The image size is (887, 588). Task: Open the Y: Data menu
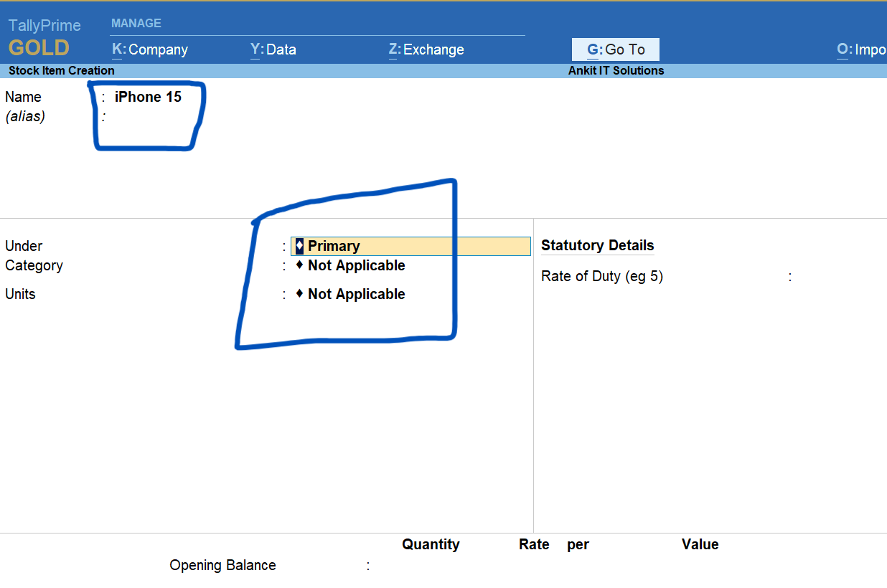[x=273, y=49]
